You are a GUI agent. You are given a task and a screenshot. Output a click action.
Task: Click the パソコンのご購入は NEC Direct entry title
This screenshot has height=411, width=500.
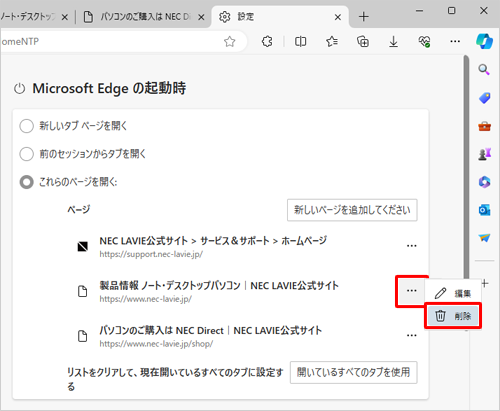pos(211,330)
